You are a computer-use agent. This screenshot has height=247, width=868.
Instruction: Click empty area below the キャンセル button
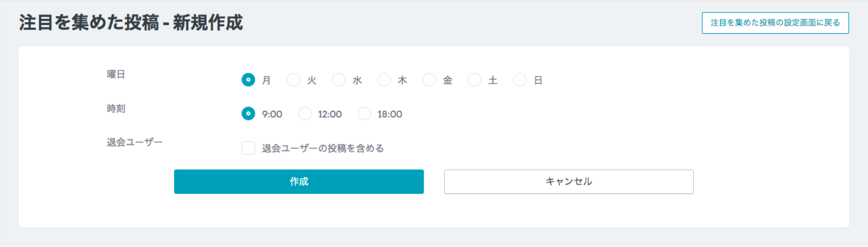pos(569,212)
